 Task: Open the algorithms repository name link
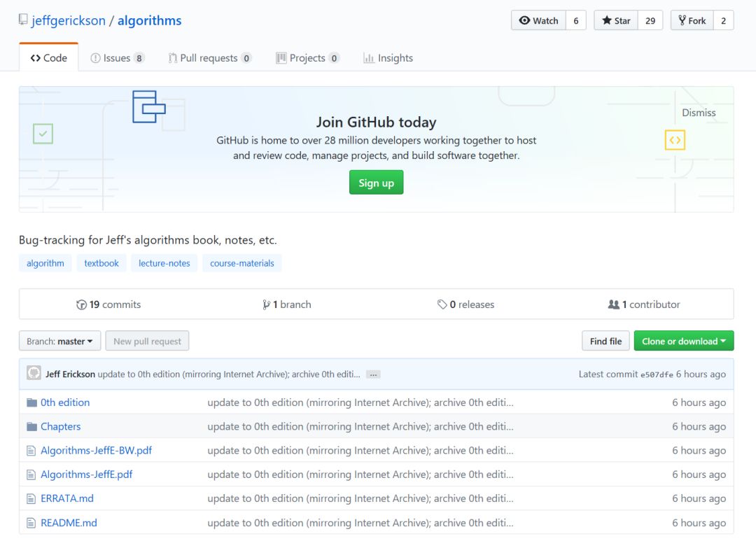150,20
